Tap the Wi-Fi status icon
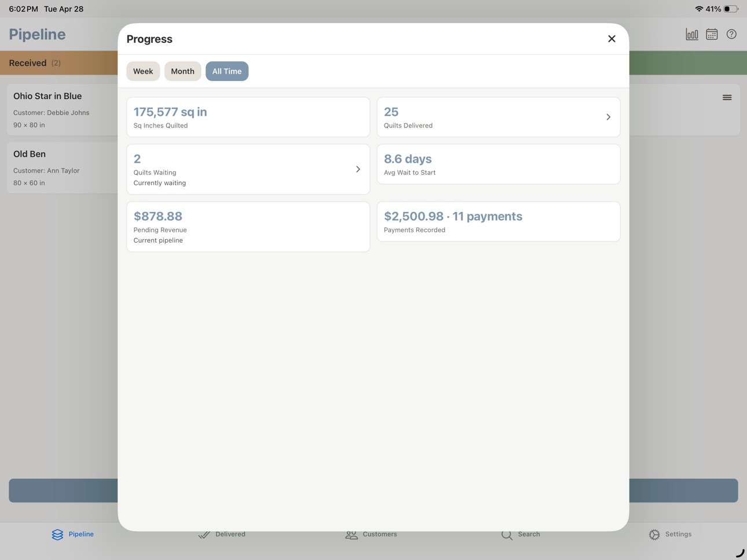The height and width of the screenshot is (560, 747). point(699,9)
